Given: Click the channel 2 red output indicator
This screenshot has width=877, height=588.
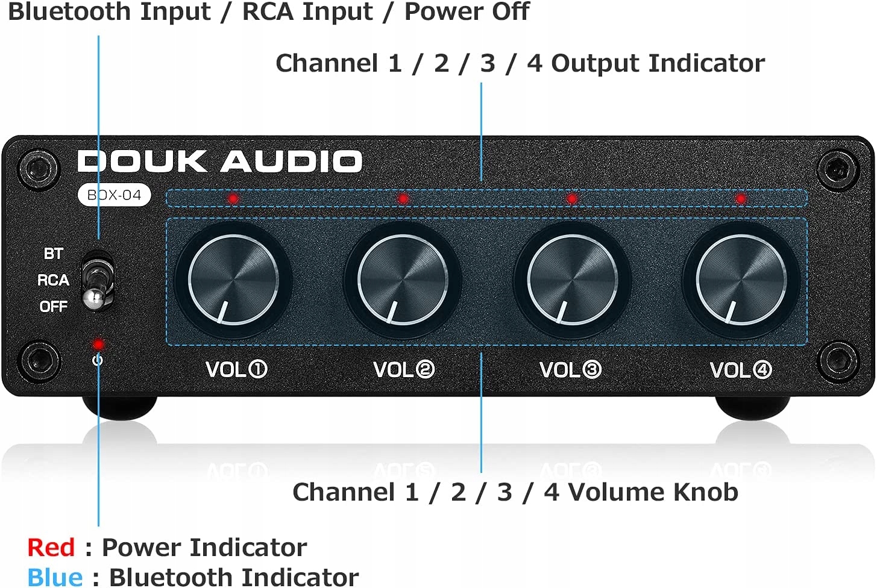Looking at the screenshot, I should tap(403, 198).
